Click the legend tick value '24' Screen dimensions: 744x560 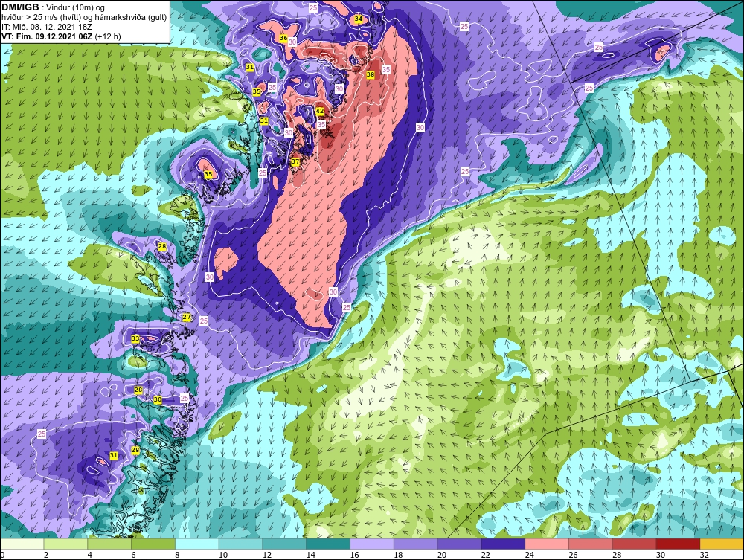click(530, 555)
